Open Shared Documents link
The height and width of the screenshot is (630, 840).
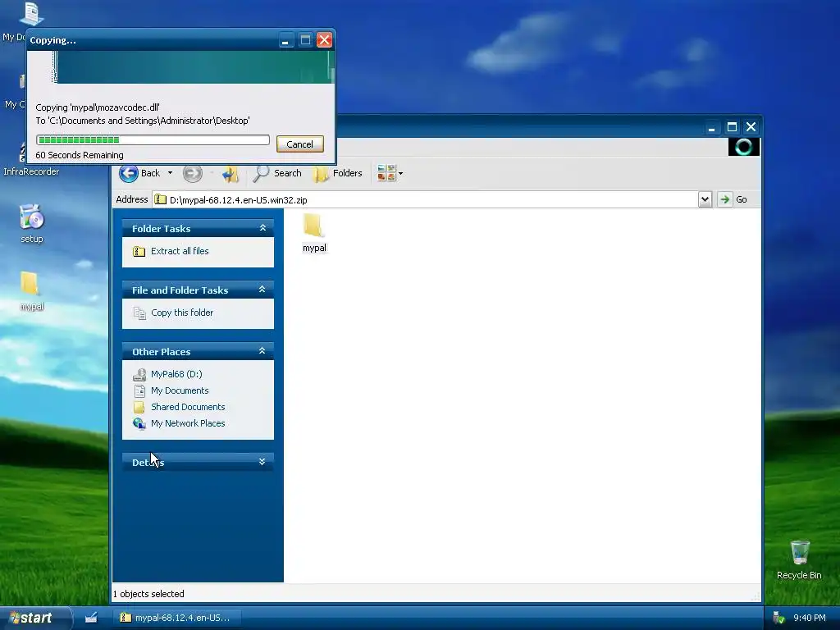click(188, 407)
